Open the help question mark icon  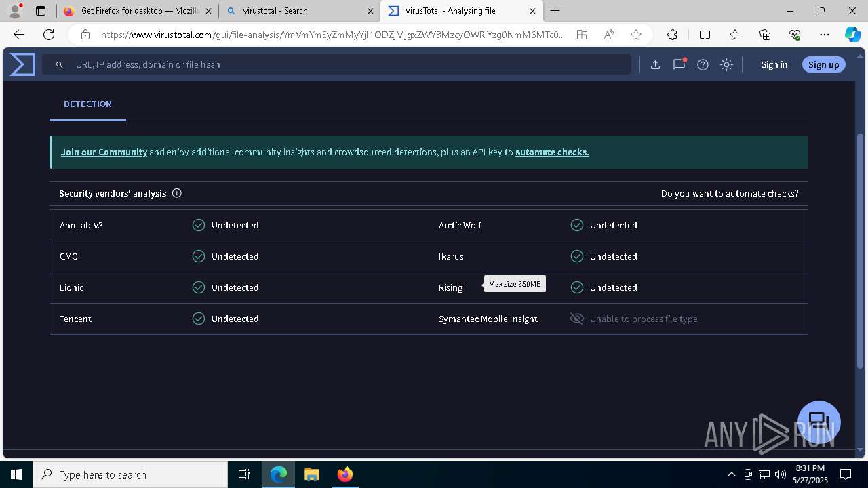pos(703,64)
